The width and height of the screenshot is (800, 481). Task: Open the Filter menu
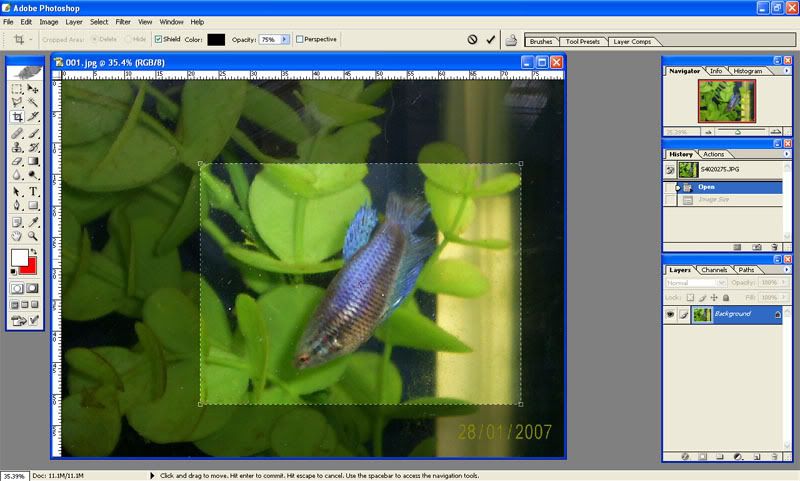point(123,21)
